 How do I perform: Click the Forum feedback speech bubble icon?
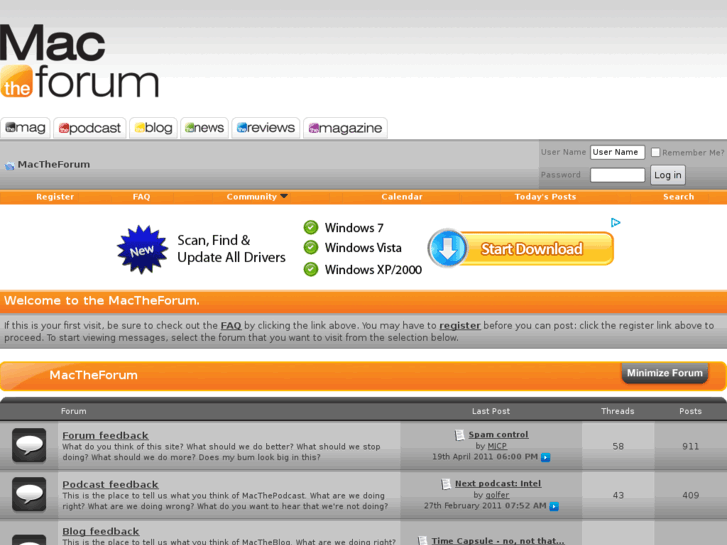tap(29, 445)
